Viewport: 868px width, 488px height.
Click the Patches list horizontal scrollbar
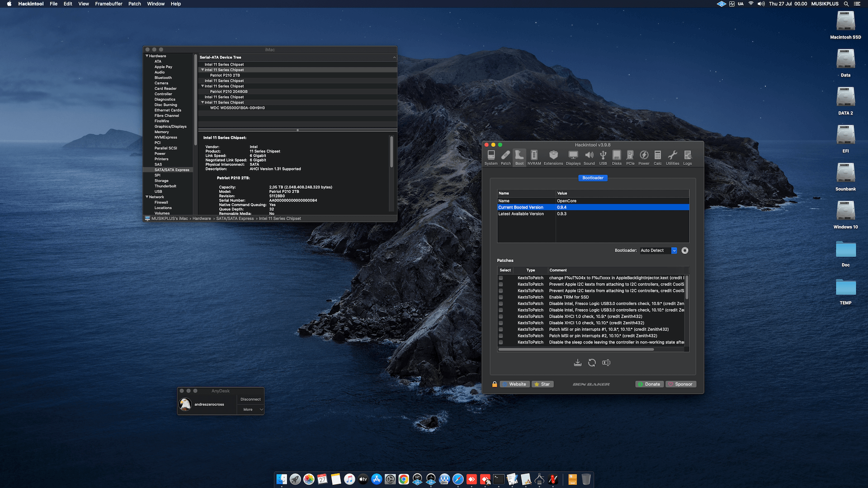click(x=576, y=349)
